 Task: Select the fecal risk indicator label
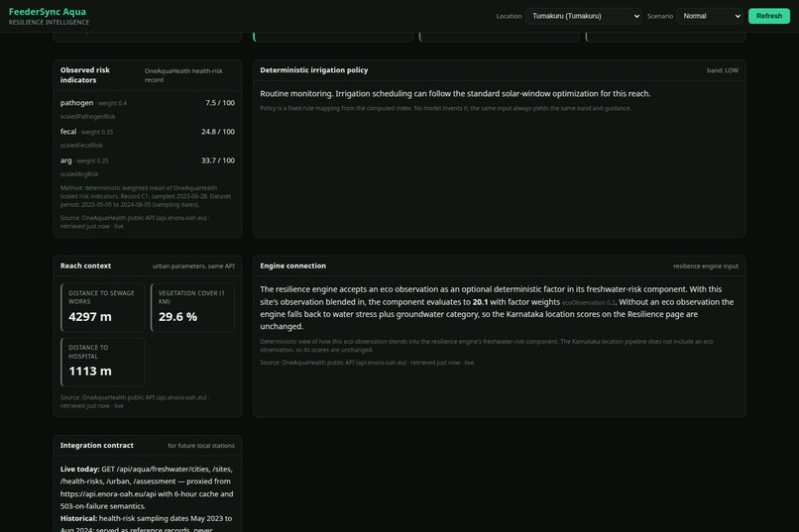click(68, 132)
